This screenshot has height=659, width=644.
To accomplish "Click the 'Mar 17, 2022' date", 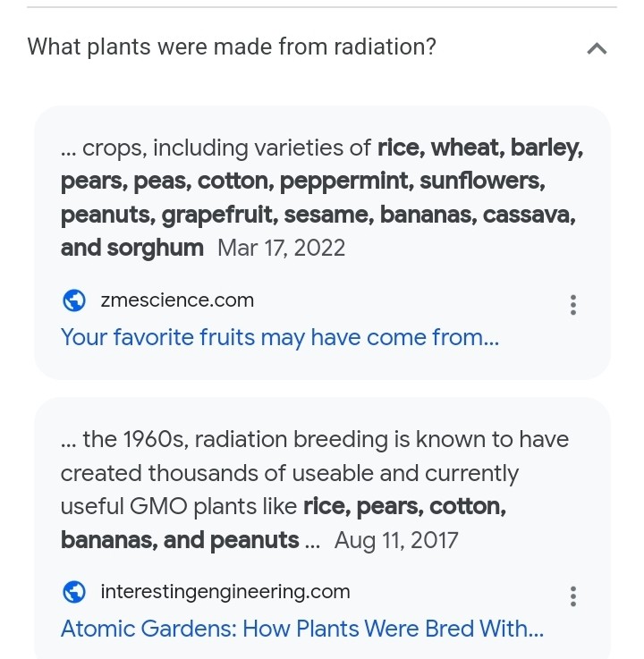I will pyautogui.click(x=281, y=248).
